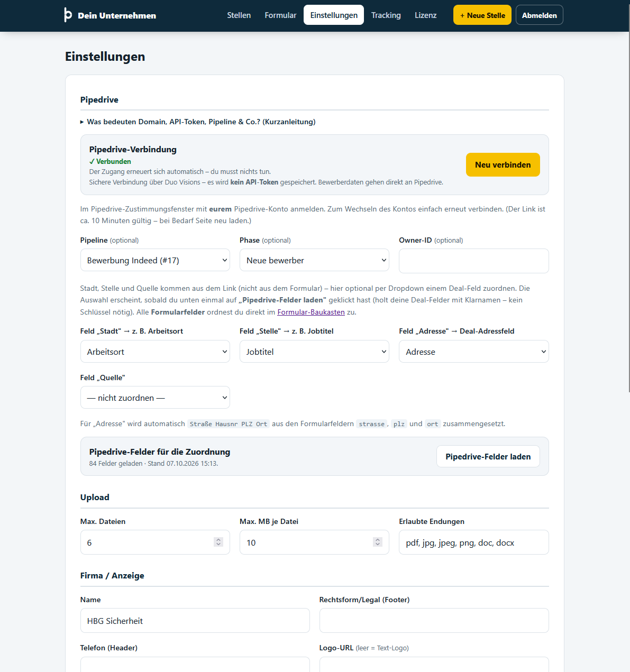Screen dimensions: 630x672
Task: Open the Feld Stelle dropdown Jobtitel
Action: click(x=314, y=352)
